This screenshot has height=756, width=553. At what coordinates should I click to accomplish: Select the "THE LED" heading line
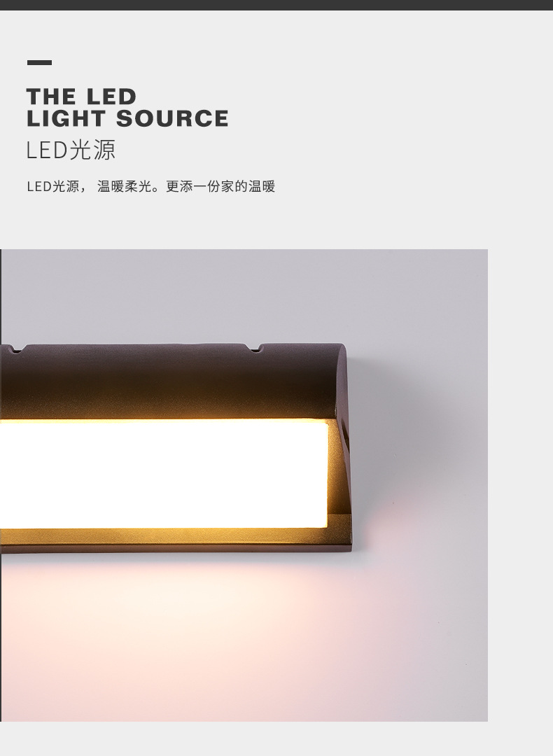pyautogui.click(x=81, y=97)
